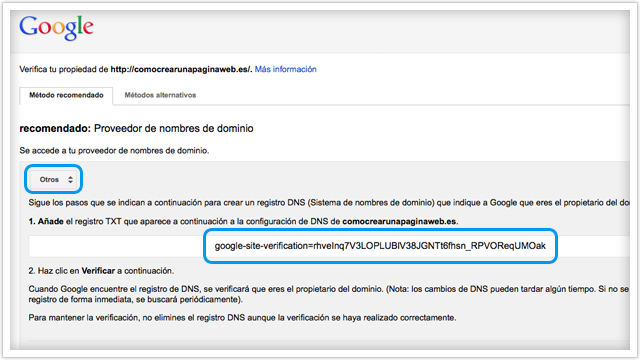Click the 'Sigue los pasos que se indican' paragraph
The height and width of the screenshot is (360, 640).
(x=329, y=203)
